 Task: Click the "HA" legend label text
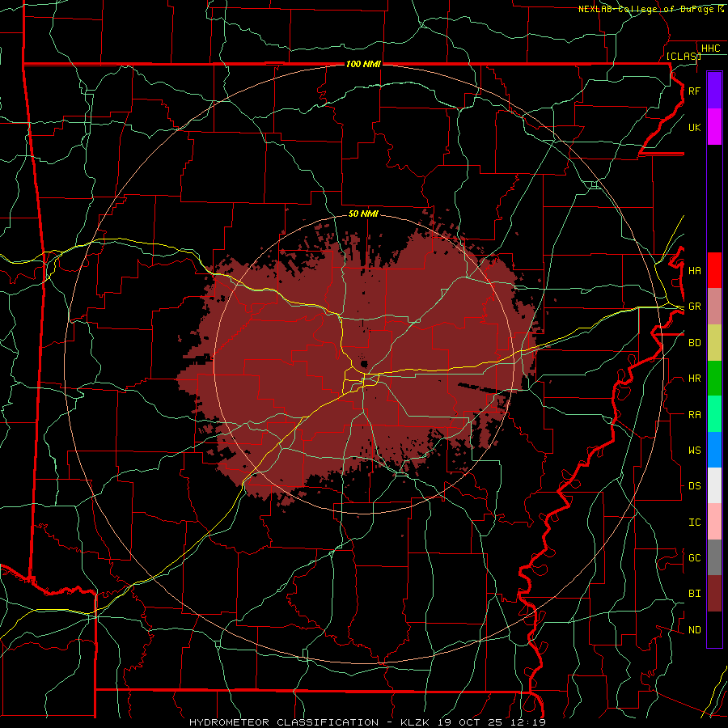tap(695, 270)
